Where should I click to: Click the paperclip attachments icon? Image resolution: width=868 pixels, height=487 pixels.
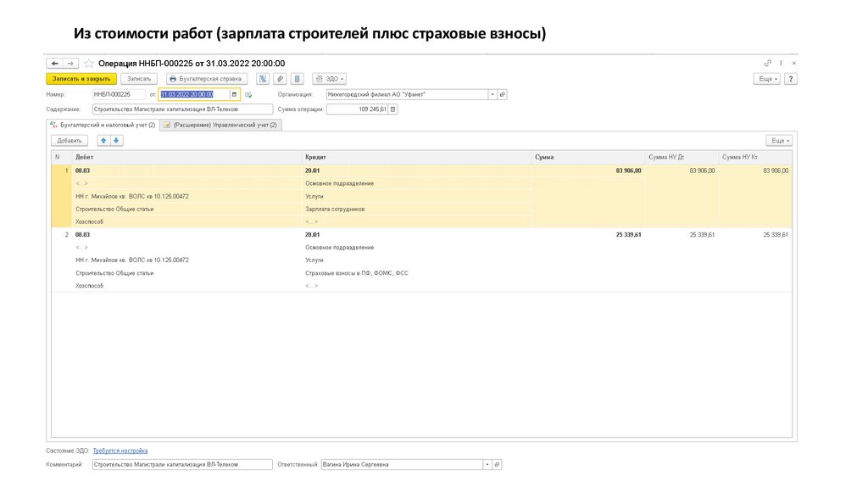(x=281, y=78)
